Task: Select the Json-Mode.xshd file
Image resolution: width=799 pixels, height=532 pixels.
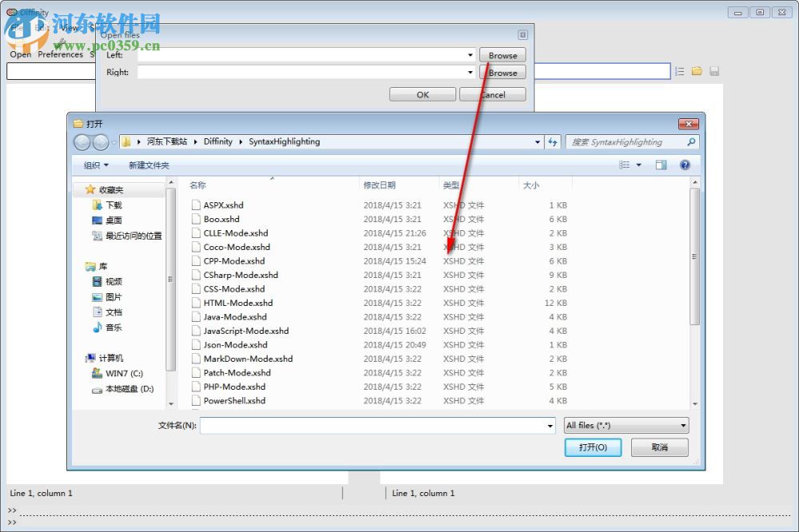Action: [230, 344]
